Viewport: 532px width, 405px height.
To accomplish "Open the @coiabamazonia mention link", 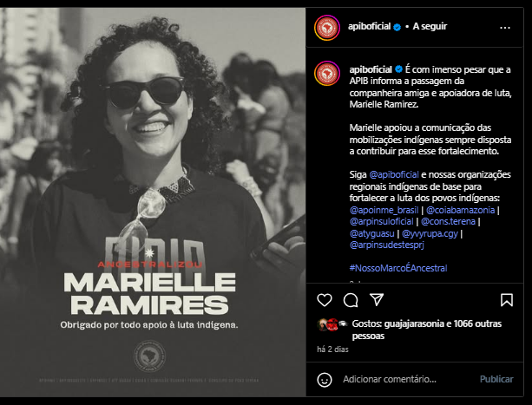I will click(460, 210).
